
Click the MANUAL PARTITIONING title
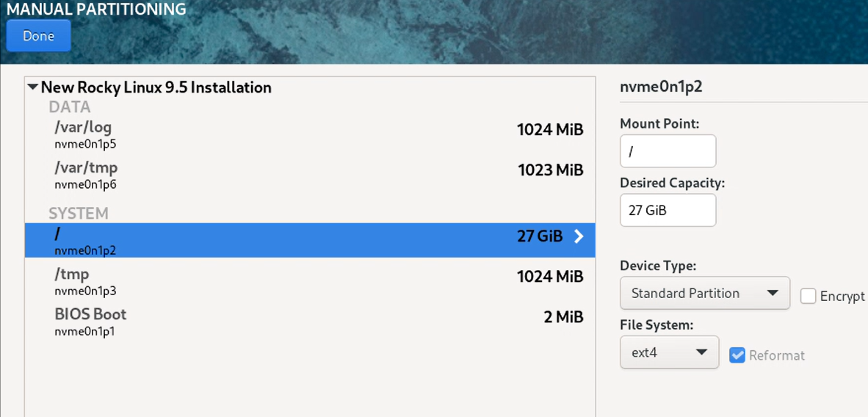coord(96,9)
